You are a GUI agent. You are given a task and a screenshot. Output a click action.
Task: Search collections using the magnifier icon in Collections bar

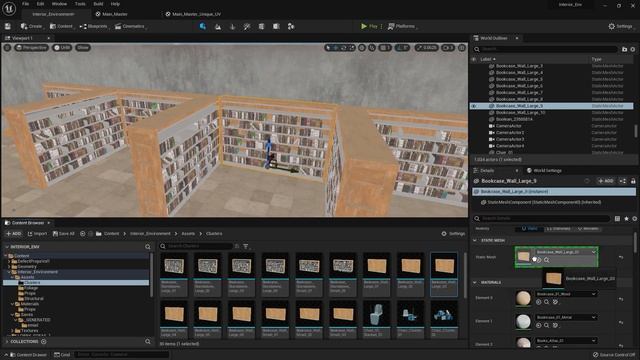(148, 342)
